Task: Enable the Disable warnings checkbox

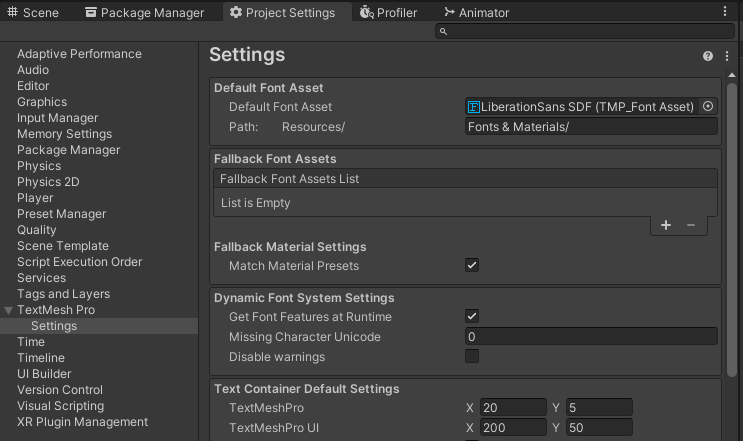Action: click(472, 357)
